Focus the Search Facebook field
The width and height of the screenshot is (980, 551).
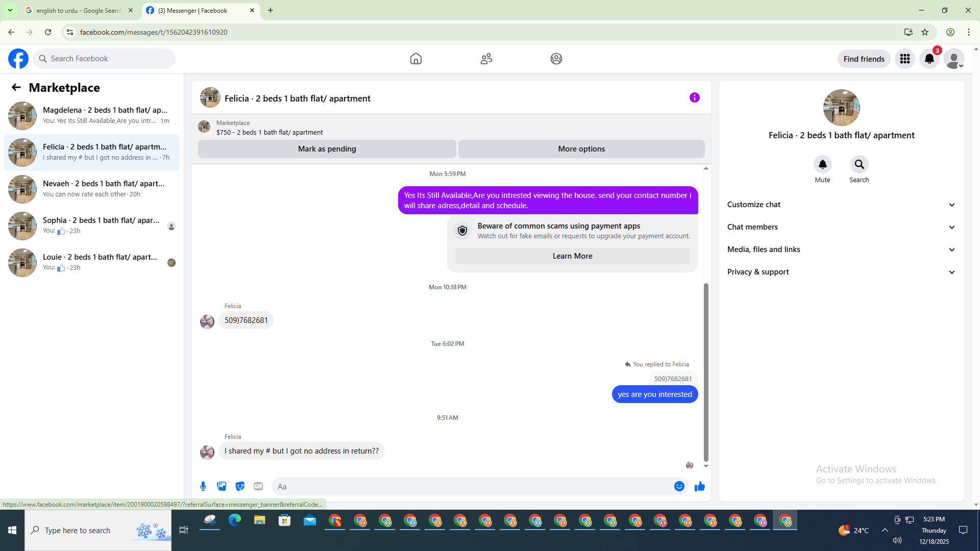[104, 59]
